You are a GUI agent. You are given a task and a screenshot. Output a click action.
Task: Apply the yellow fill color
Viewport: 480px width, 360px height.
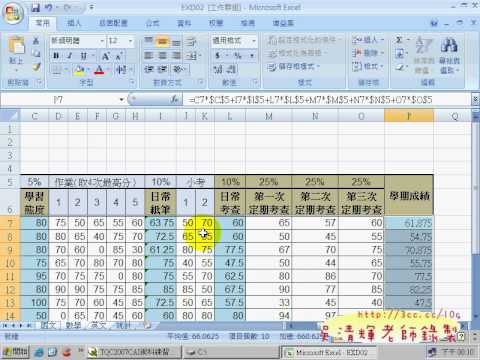pos(79,70)
